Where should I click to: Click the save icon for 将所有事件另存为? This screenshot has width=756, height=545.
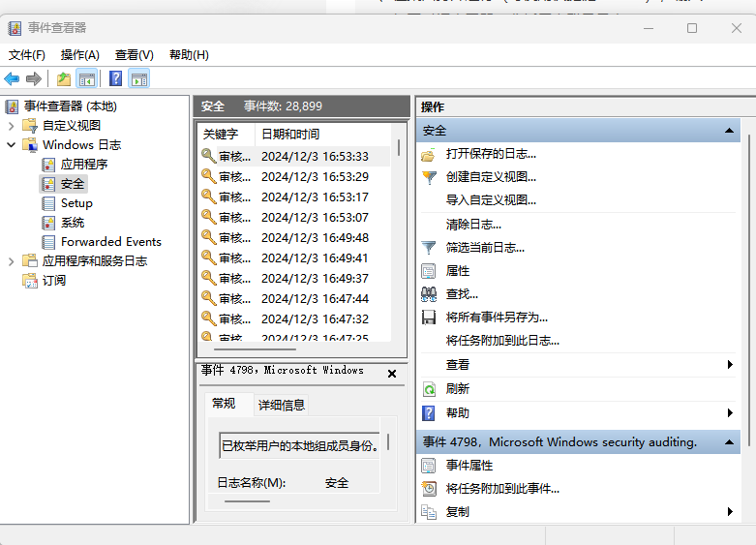[x=429, y=318]
